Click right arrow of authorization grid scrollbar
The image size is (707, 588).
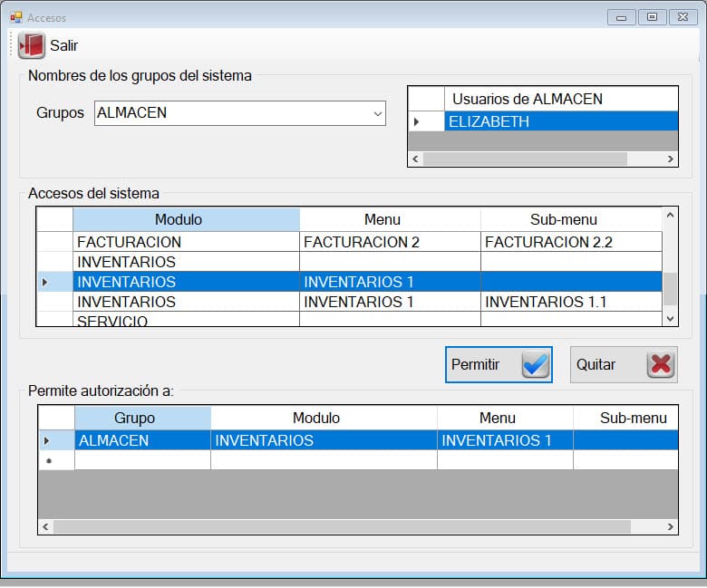pos(671,526)
